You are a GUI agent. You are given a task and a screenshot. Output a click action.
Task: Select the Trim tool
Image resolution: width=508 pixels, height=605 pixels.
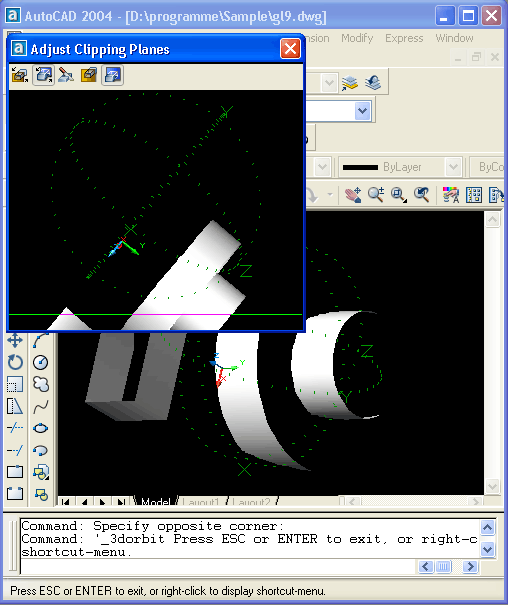pyautogui.click(x=15, y=428)
